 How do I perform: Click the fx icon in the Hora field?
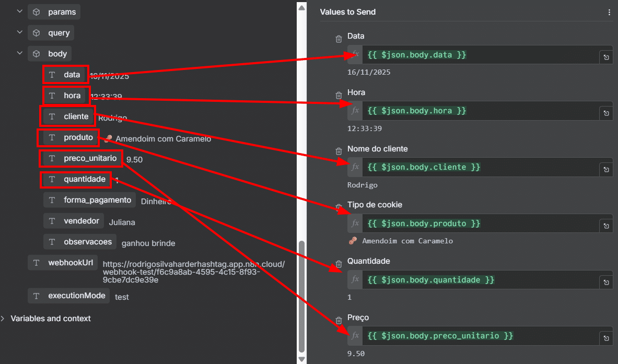[355, 111]
